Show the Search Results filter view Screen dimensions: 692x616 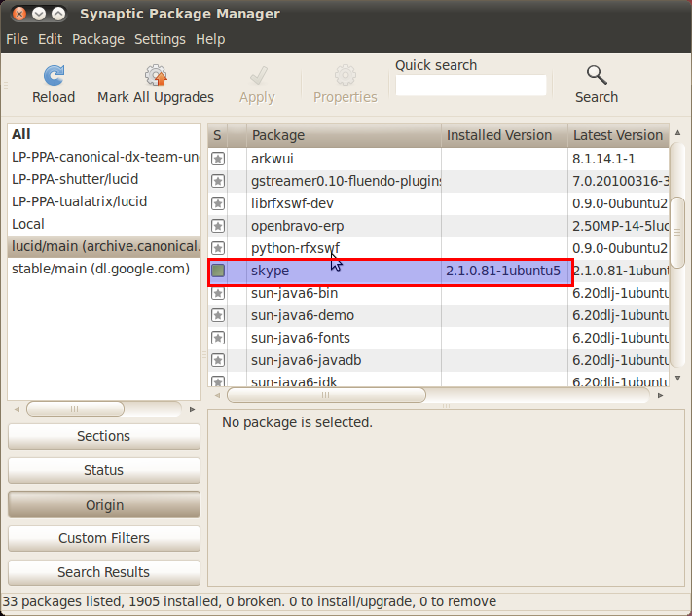(x=104, y=572)
